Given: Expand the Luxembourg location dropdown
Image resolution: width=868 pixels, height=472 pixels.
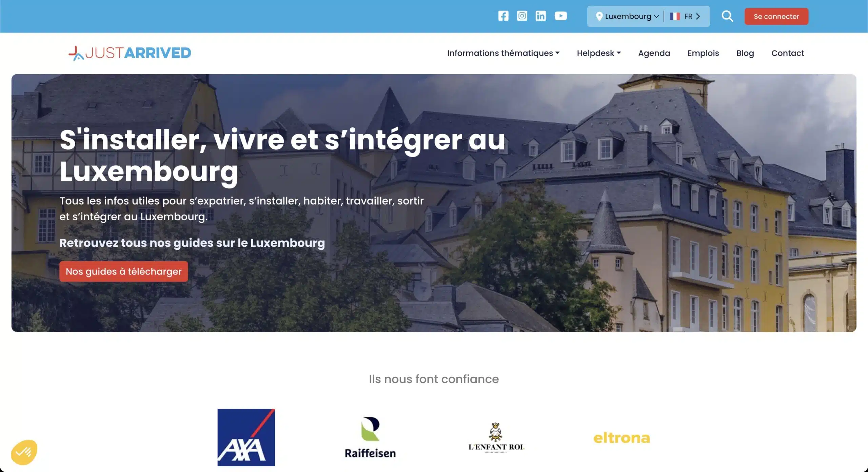Looking at the screenshot, I should point(628,16).
